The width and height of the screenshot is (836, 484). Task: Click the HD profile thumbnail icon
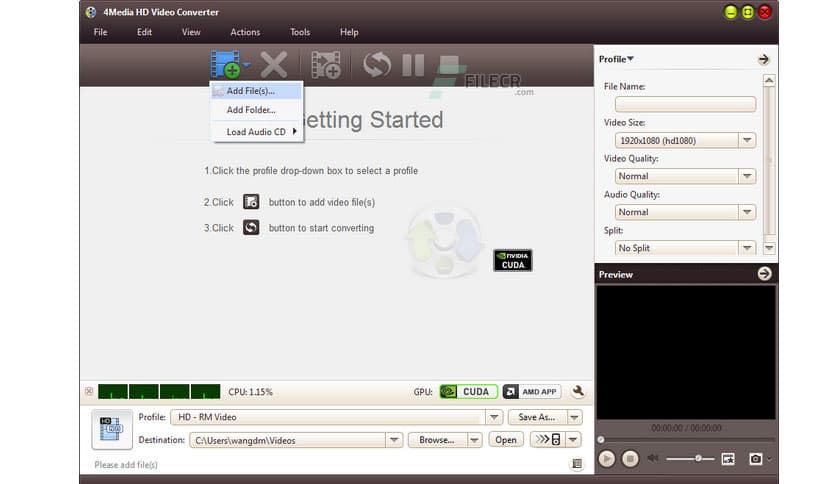111,429
